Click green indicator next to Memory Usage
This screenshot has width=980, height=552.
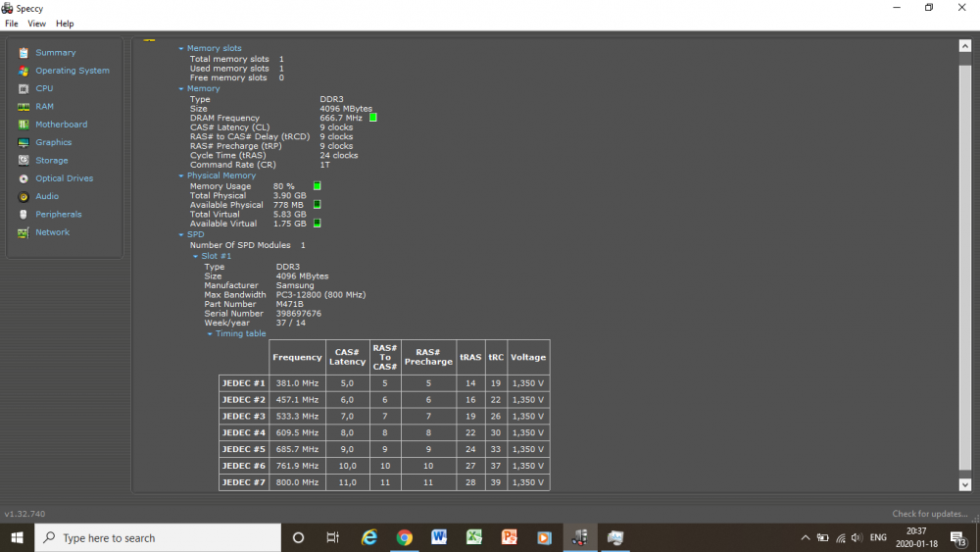pos(317,185)
